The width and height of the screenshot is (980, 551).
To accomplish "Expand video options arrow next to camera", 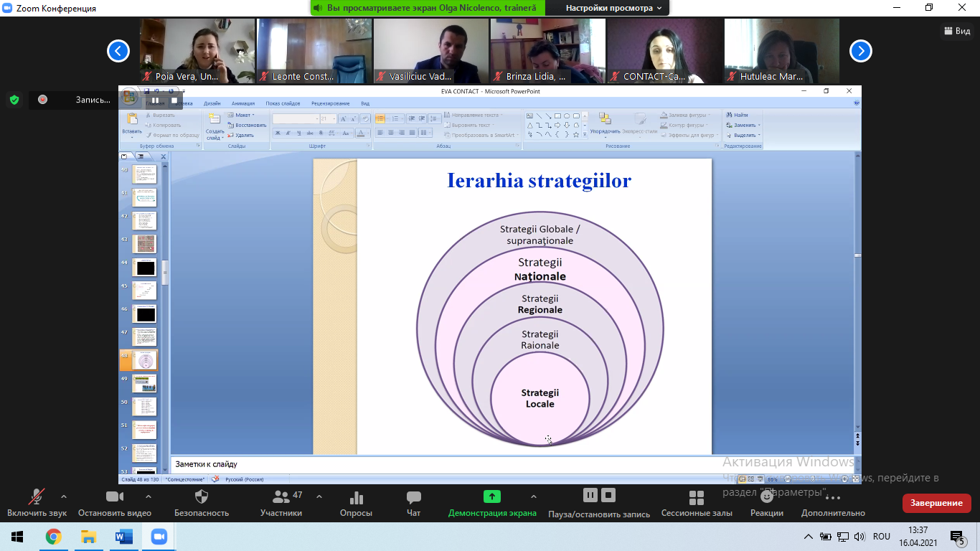I will coord(149,496).
